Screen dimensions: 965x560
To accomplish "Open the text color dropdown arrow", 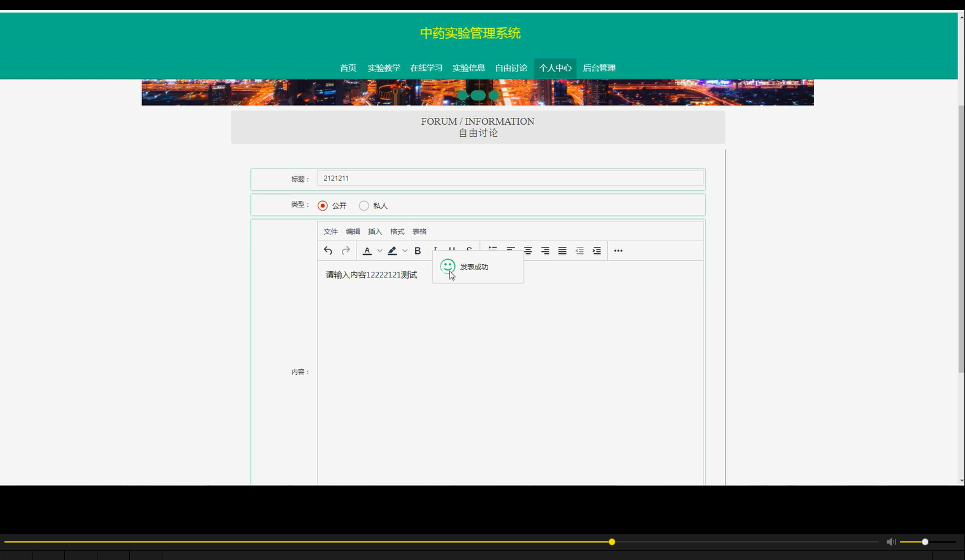I will 380,250.
